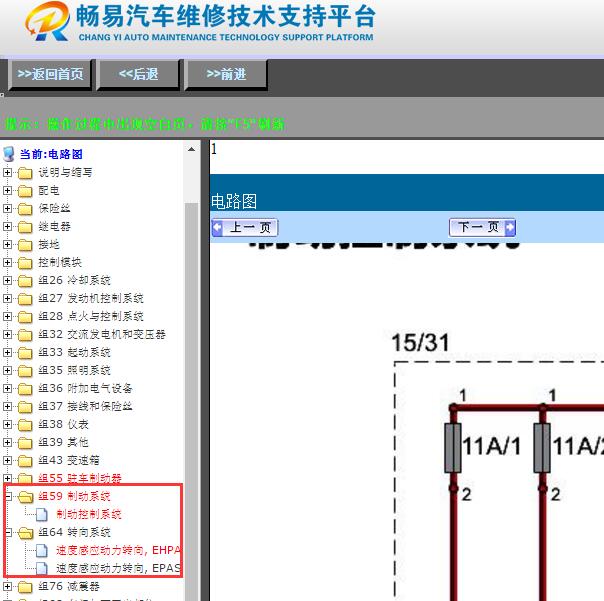The height and width of the screenshot is (601, 604).
Task: Click the folder icon for 配电
Action: [25, 191]
